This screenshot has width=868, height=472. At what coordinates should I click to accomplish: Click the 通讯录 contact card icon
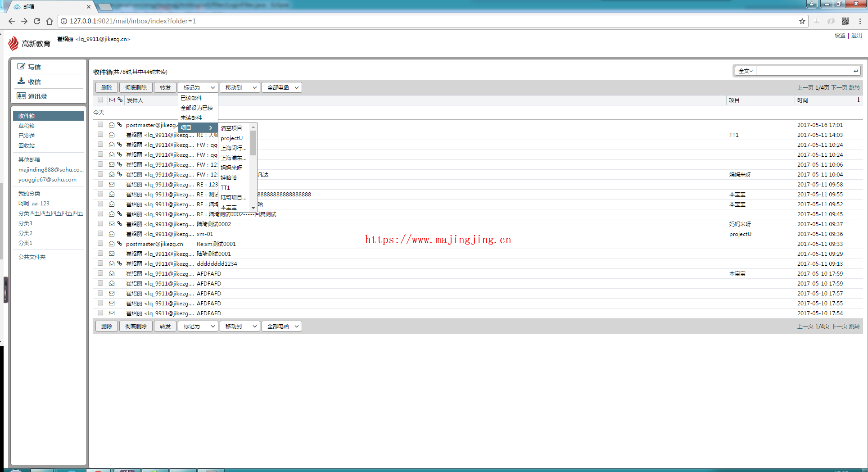tap(21, 96)
